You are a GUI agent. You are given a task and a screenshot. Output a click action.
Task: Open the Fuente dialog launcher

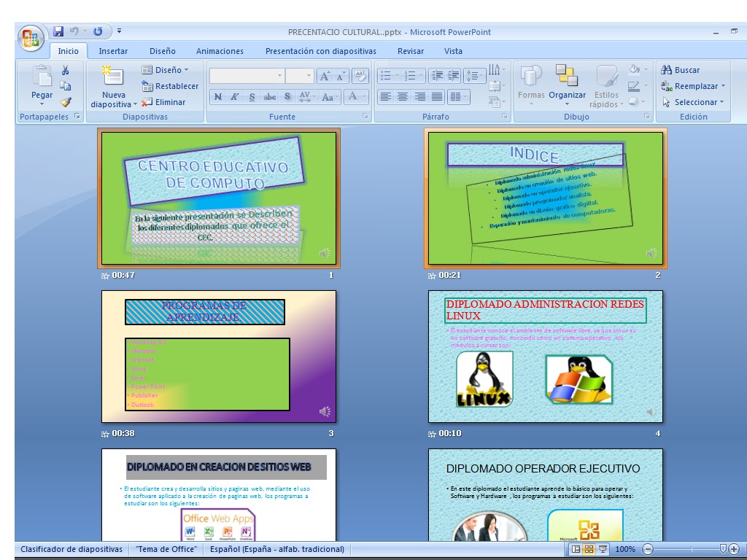point(365,116)
